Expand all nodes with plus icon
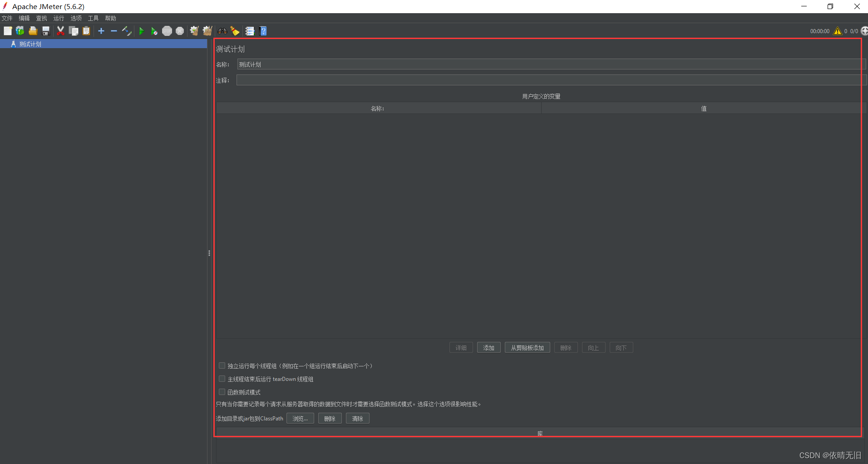The height and width of the screenshot is (464, 868). (101, 31)
